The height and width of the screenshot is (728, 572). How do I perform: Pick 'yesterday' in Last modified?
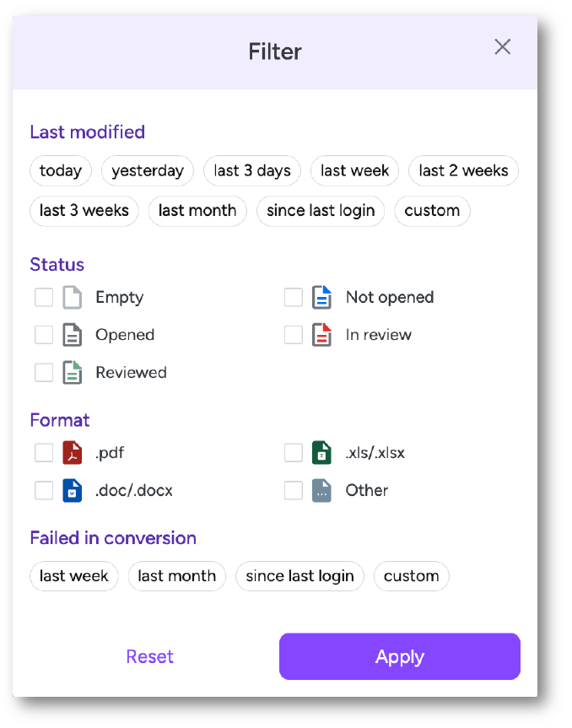pyautogui.click(x=148, y=170)
